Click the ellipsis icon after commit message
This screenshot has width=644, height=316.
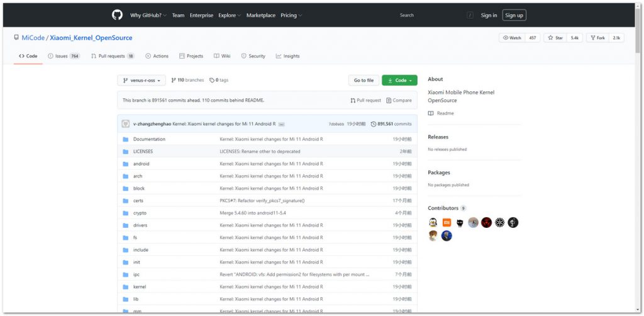(282, 124)
